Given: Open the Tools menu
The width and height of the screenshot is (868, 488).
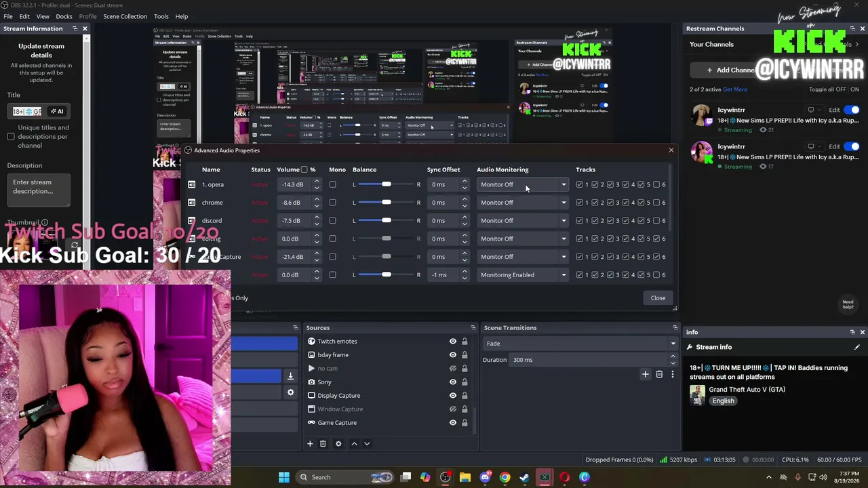Looking at the screenshot, I should pos(161,16).
